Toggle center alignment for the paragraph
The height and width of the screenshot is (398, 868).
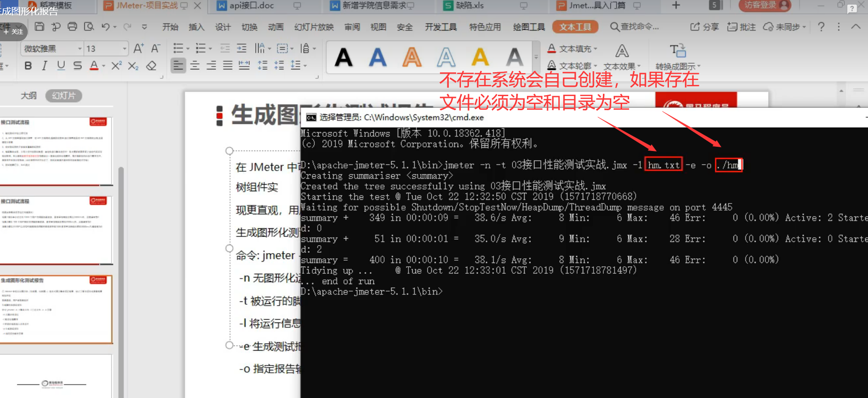(195, 66)
